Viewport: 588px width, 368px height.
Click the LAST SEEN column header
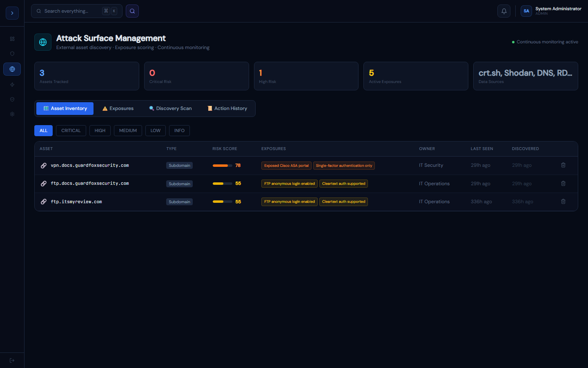pos(482,149)
